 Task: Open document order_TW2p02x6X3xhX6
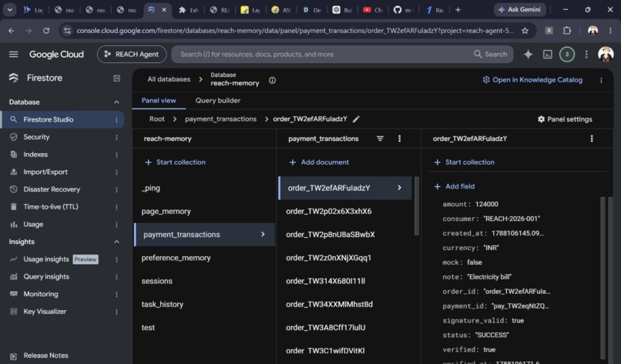tap(329, 211)
